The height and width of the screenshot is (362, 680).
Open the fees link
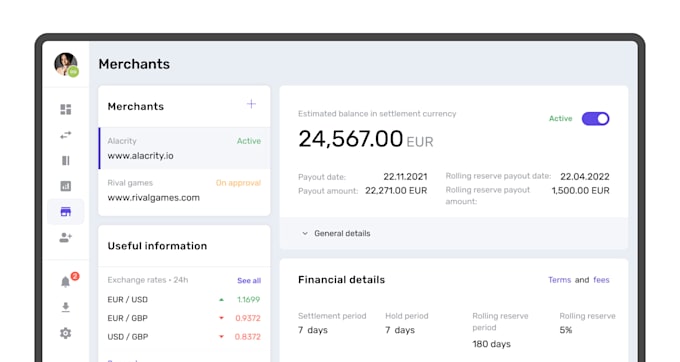(x=601, y=280)
